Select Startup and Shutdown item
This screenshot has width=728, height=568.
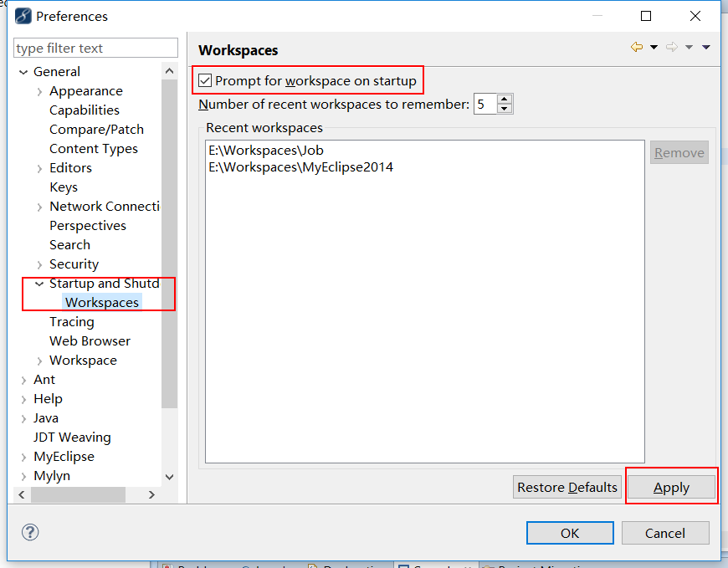105,283
